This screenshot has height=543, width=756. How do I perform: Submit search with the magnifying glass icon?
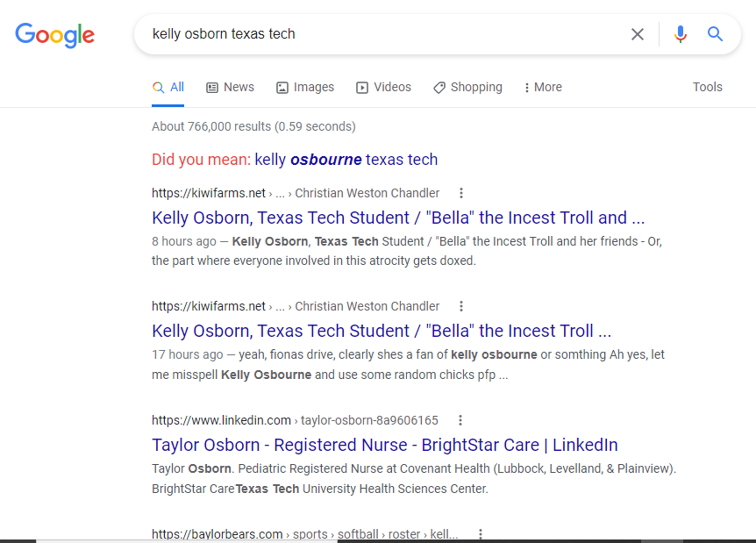[x=715, y=33]
